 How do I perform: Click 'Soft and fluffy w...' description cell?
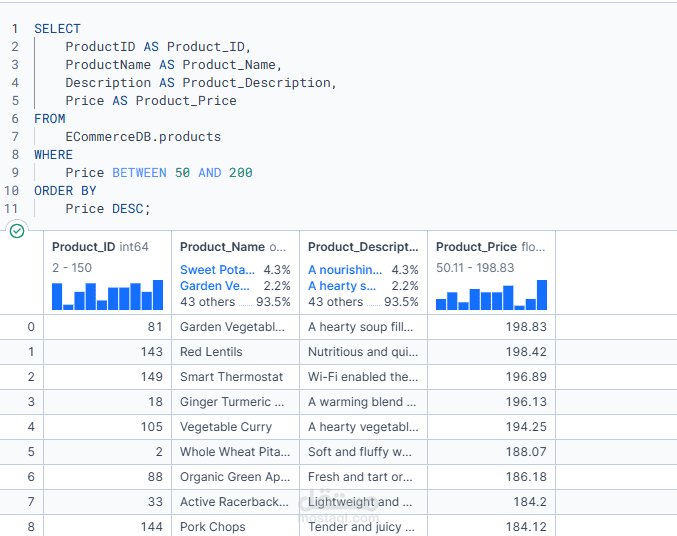[x=360, y=452]
